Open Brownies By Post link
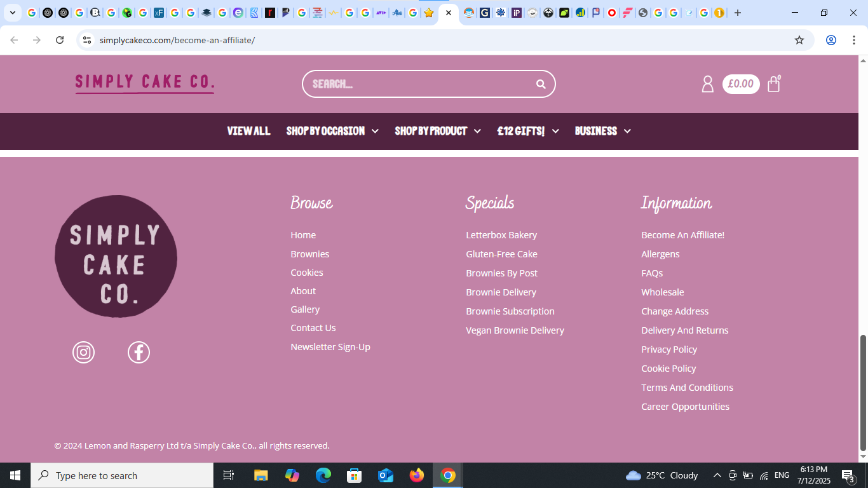The image size is (868, 488). pos(502,273)
